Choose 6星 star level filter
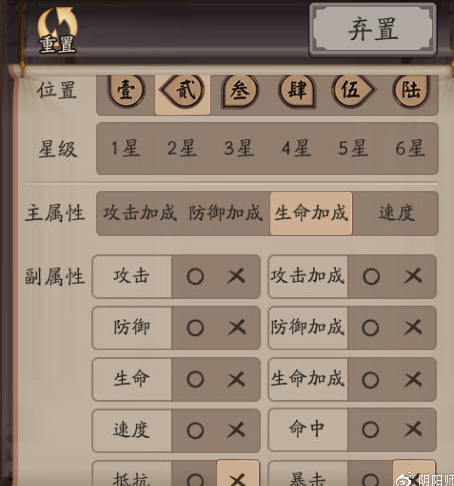Viewport: 454px width, 486px height. coord(410,148)
